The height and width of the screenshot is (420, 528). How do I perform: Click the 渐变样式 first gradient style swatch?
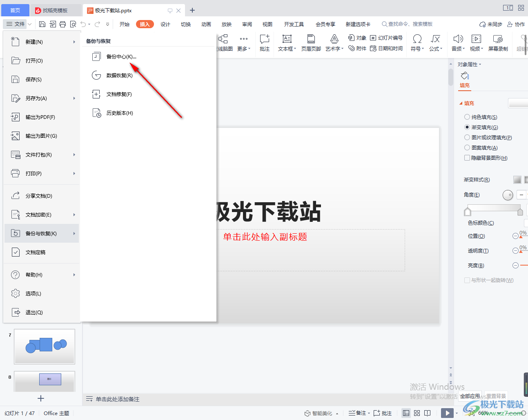click(517, 179)
